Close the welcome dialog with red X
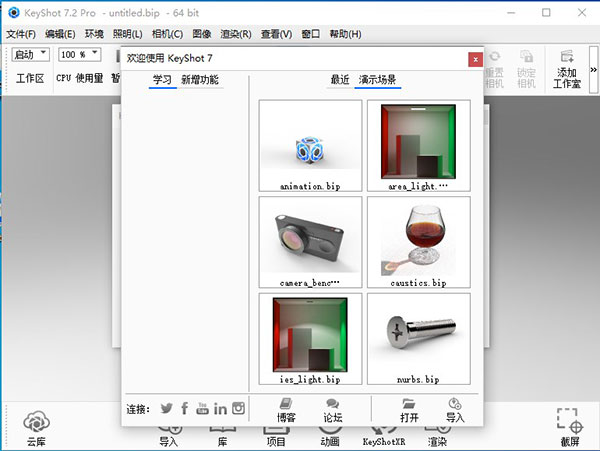Image resolution: width=600 pixels, height=451 pixels. (475, 59)
